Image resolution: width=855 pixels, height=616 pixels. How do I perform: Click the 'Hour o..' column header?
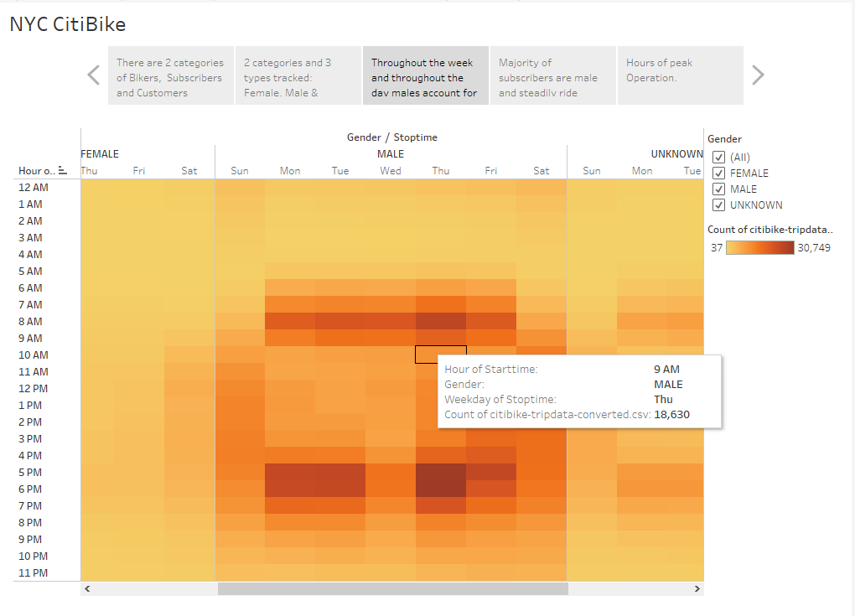(x=37, y=171)
